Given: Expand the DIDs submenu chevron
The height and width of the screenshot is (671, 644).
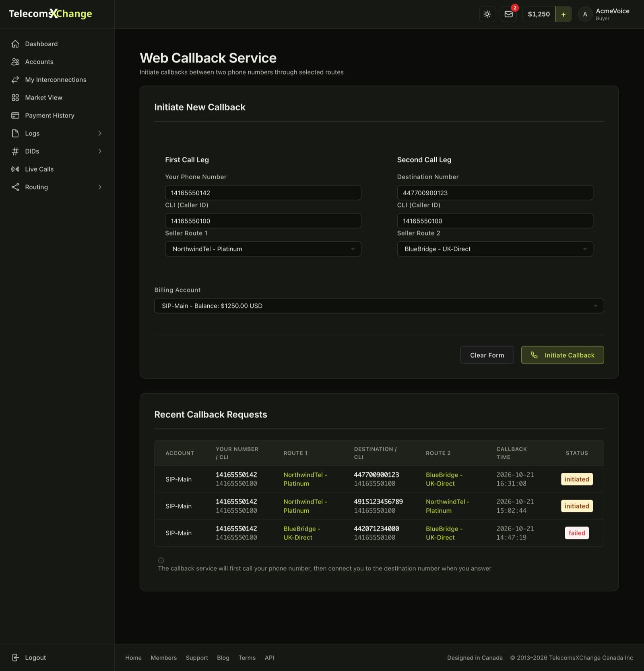Looking at the screenshot, I should pyautogui.click(x=100, y=151).
